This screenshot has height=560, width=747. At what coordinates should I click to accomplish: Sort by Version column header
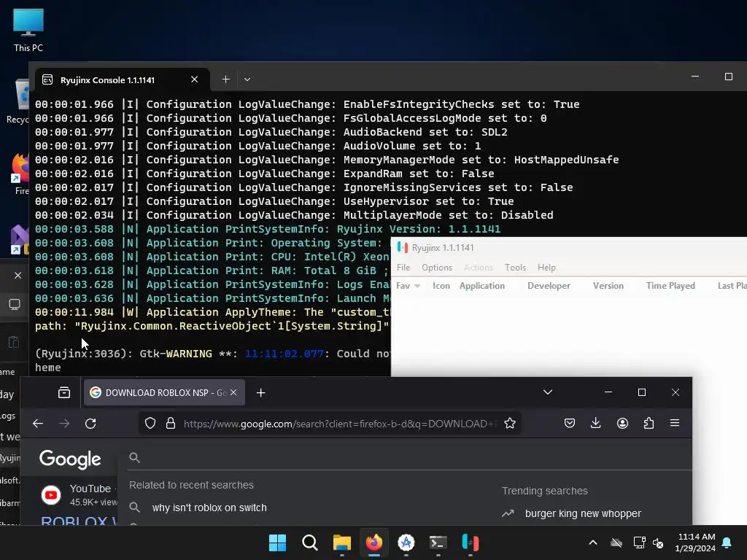pyautogui.click(x=608, y=286)
